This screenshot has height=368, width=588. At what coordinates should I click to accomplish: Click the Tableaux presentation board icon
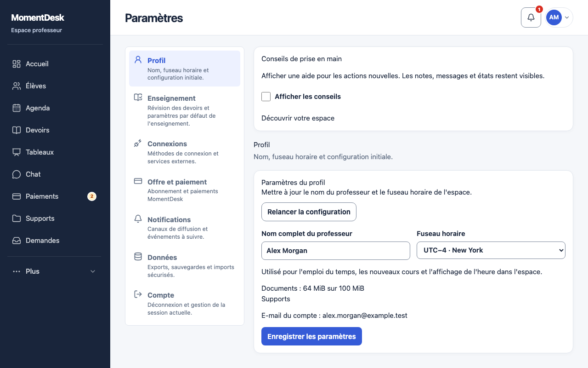click(17, 152)
